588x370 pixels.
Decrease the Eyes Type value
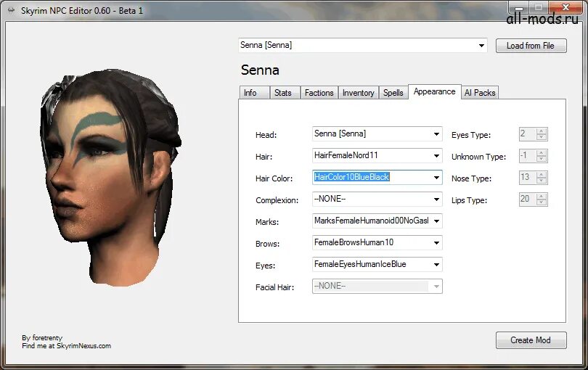click(541, 137)
